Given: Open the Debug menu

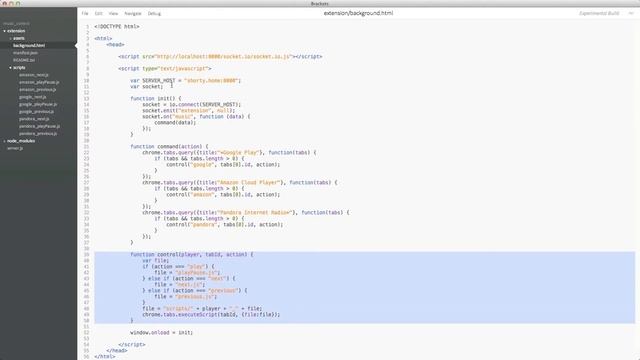Looking at the screenshot, I should coord(154,13).
